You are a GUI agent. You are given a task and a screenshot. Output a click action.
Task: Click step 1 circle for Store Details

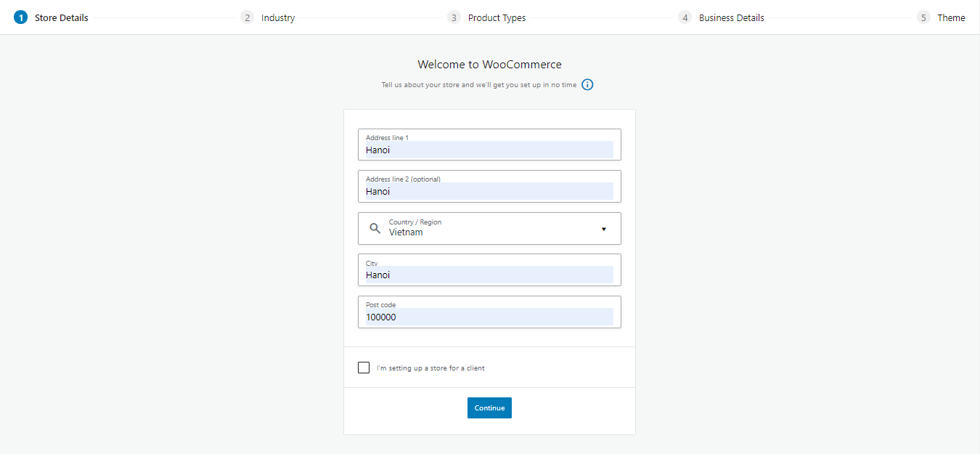point(20,17)
